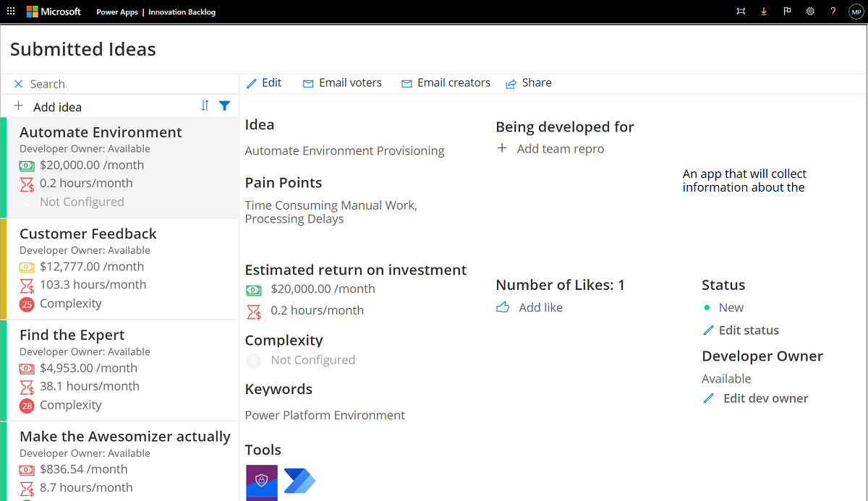Viewport: 868px width, 501px height.
Task: Toggle a like with the thumbs-up icon
Action: tap(503, 307)
